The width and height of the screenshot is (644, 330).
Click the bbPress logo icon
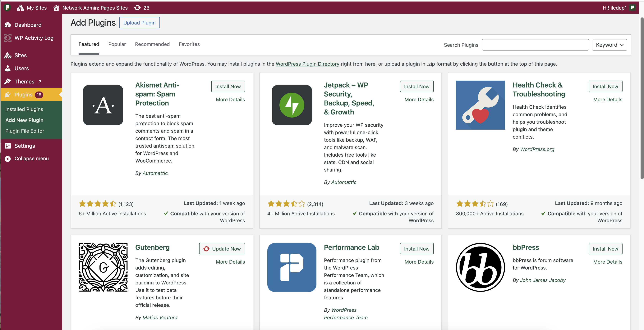(x=480, y=267)
